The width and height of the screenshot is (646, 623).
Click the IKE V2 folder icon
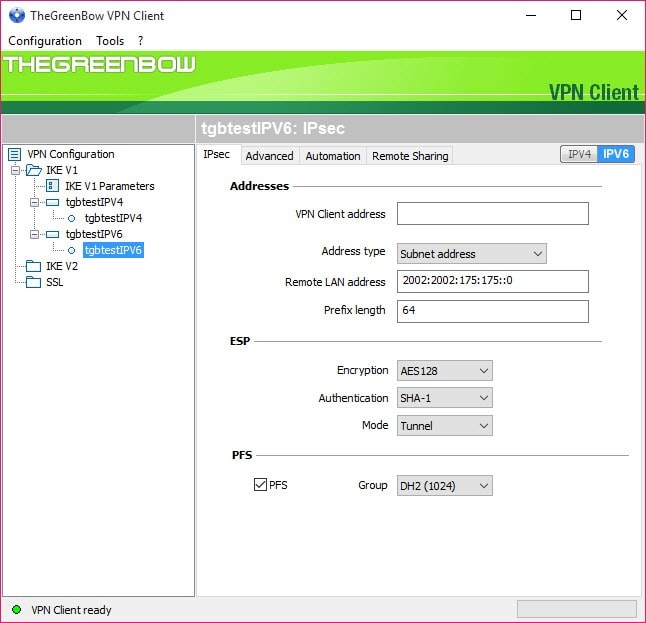tap(33, 266)
